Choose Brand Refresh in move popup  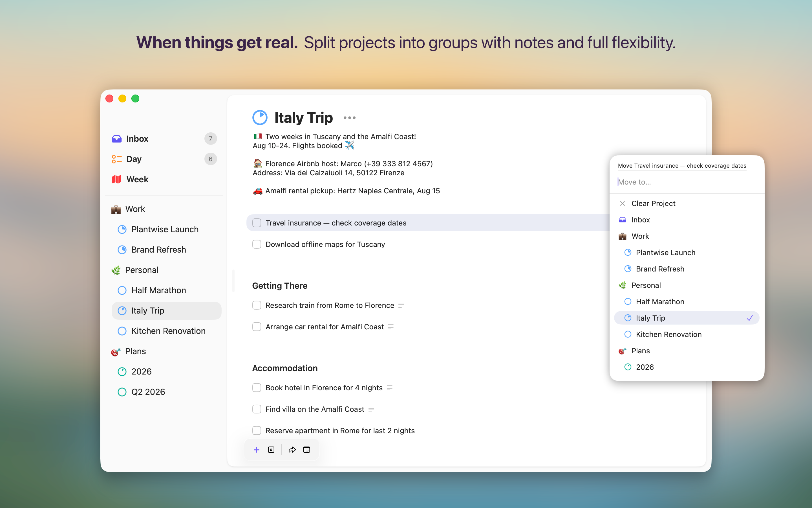(687, 269)
